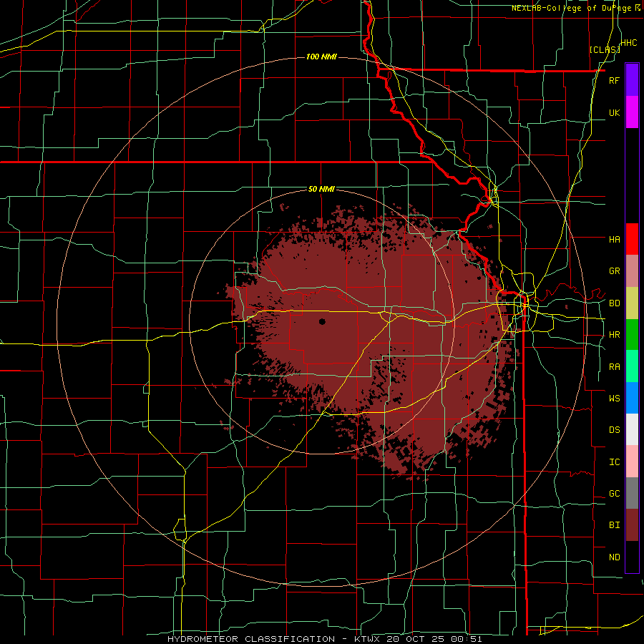Click the "KTWX" station ID in the footer
This screenshot has height=644, width=644.
point(369,639)
